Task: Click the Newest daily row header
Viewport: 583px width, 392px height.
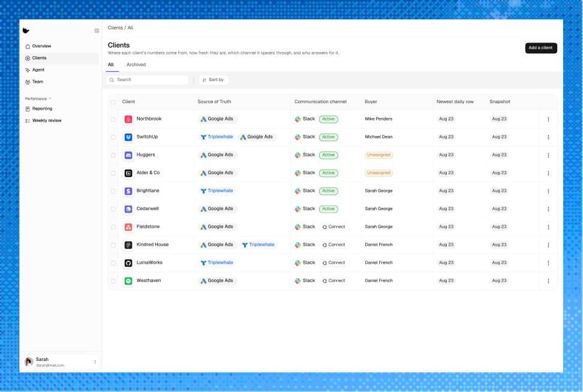Action: (455, 102)
